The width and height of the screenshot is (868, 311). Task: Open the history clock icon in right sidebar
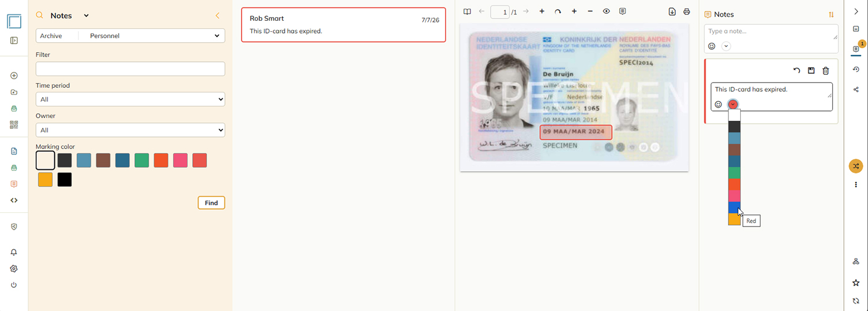[x=856, y=69]
